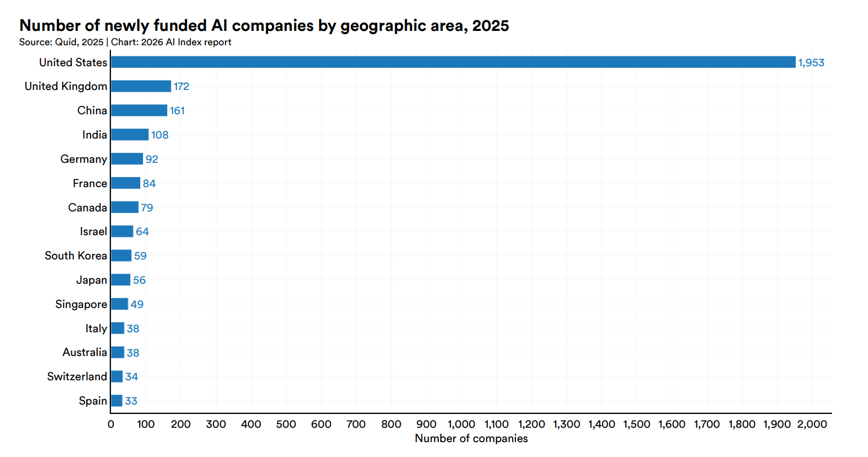The width and height of the screenshot is (868, 457).
Task: Click the Germany bar value 92
Action: coord(152,159)
